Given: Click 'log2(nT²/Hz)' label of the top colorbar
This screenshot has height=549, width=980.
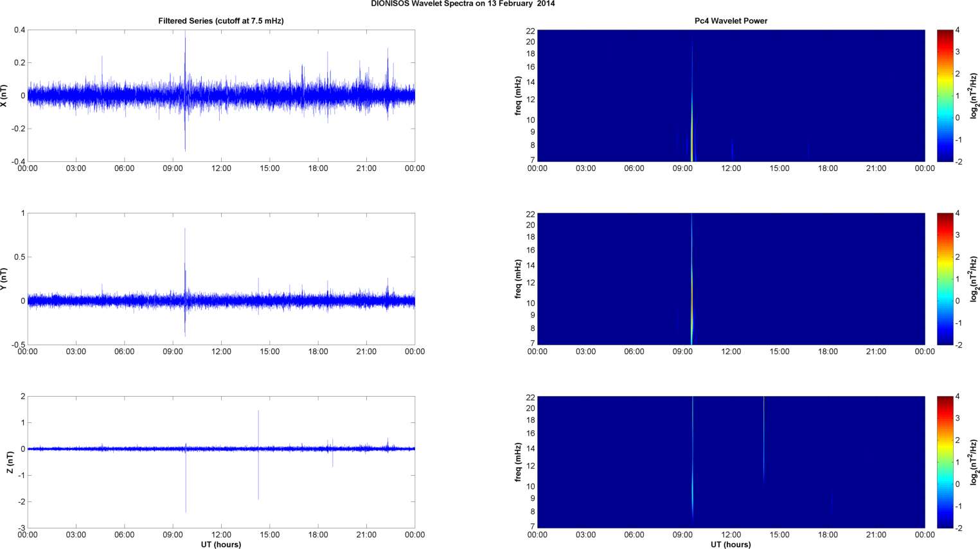Looking at the screenshot, I should 974,96.
